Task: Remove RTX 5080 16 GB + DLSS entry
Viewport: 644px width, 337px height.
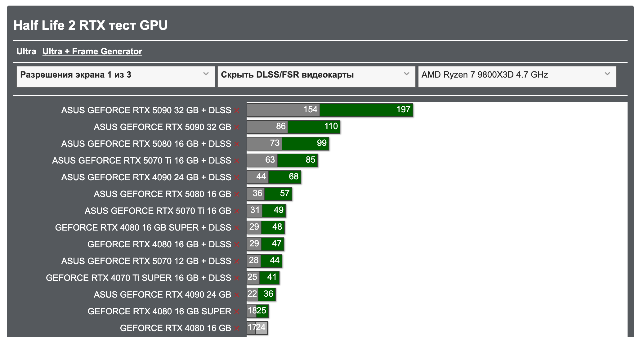Action: tap(237, 144)
